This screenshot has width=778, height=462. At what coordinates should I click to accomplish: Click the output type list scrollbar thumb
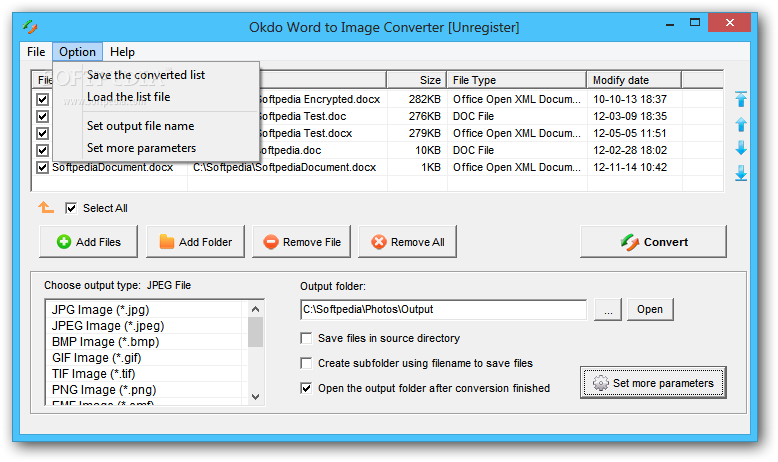click(x=256, y=331)
